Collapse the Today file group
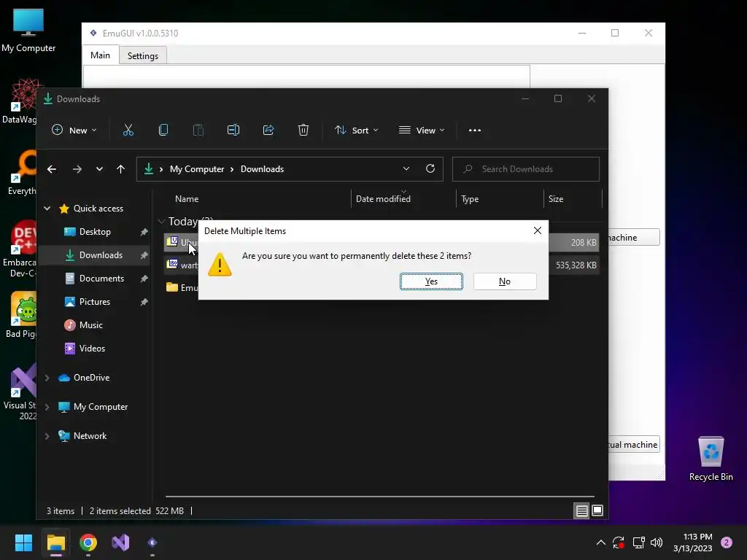Viewport: 747px width, 560px height. tap(161, 222)
